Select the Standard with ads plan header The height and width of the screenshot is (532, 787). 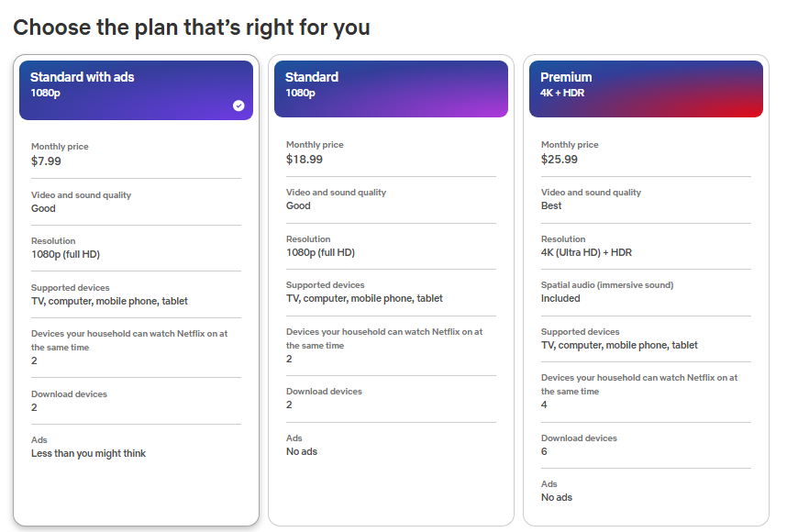136,90
